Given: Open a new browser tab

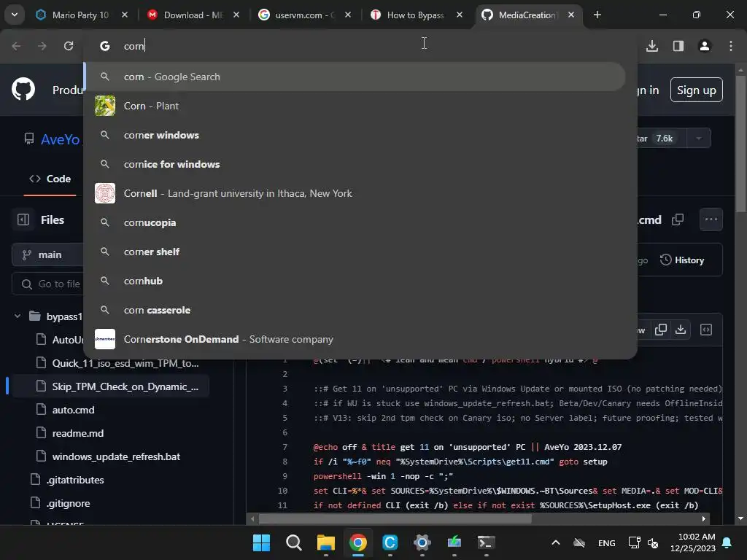Looking at the screenshot, I should pos(597,15).
